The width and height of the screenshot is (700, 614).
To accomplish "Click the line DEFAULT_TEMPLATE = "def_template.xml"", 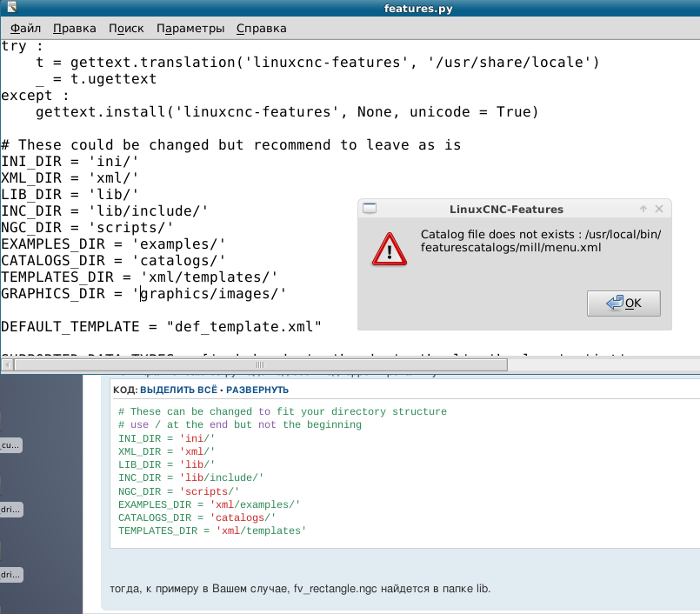I will pos(161,327).
